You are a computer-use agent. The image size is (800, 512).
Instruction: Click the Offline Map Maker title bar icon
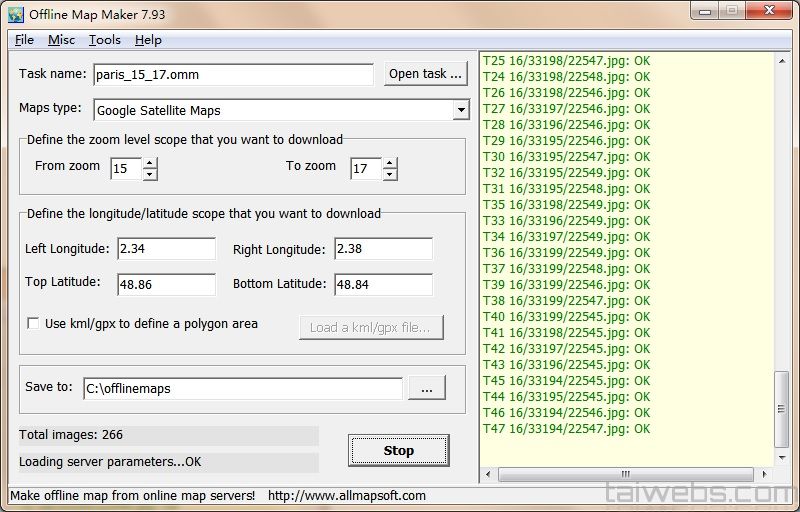(16, 15)
